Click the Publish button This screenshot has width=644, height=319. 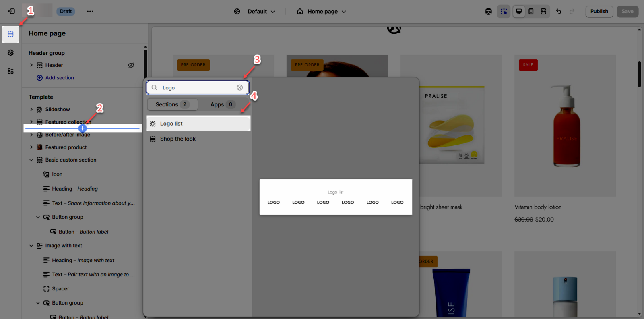click(599, 11)
